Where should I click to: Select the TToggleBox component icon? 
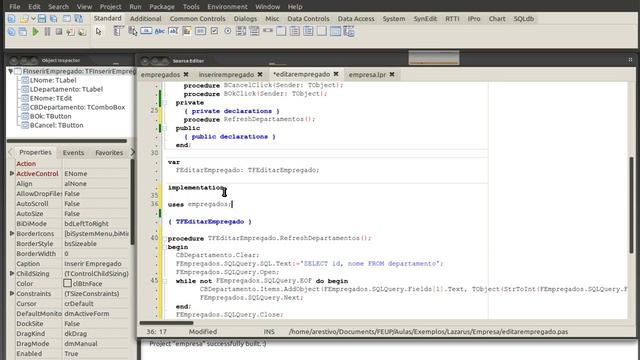coord(200,31)
